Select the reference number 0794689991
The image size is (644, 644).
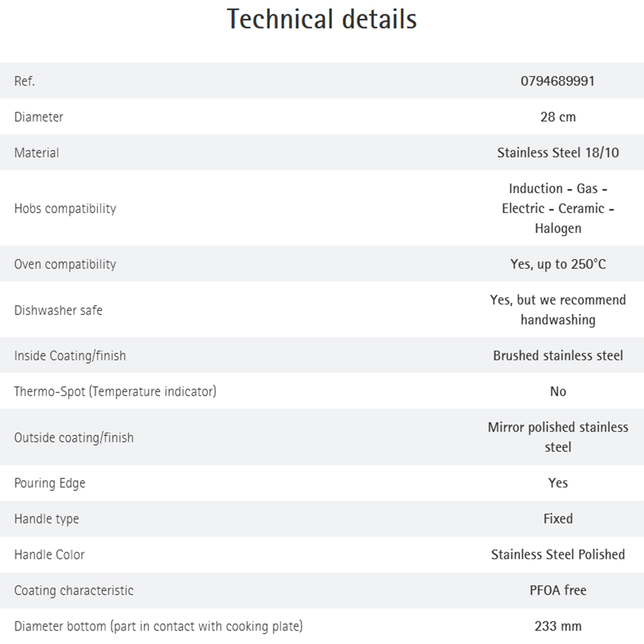[558, 81]
